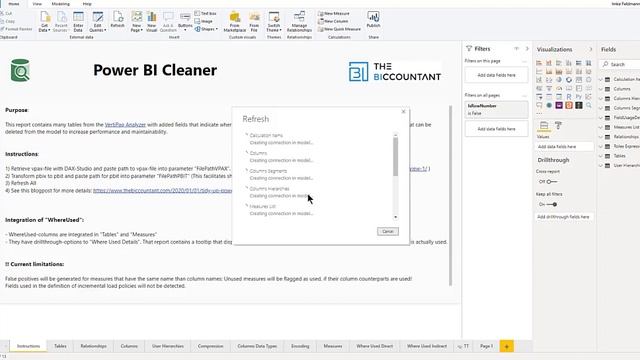Insert a Text box
Image resolution: width=640 pixels, height=360 pixels.
tap(205, 13)
